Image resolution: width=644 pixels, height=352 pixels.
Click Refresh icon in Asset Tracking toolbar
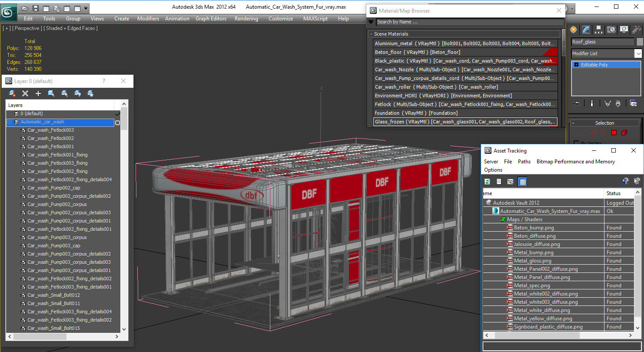click(x=488, y=182)
